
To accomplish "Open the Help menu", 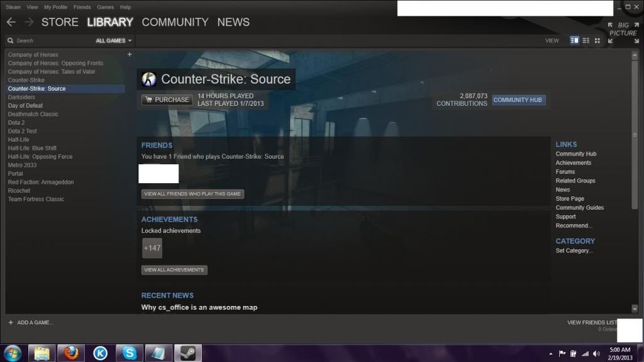I will [x=125, y=7].
